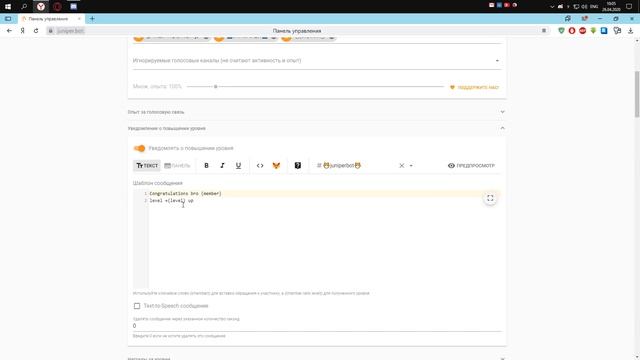Image resolution: width=640 pixels, height=360 pixels.
Task: Show hidden system tray icons
Action: point(552,7)
